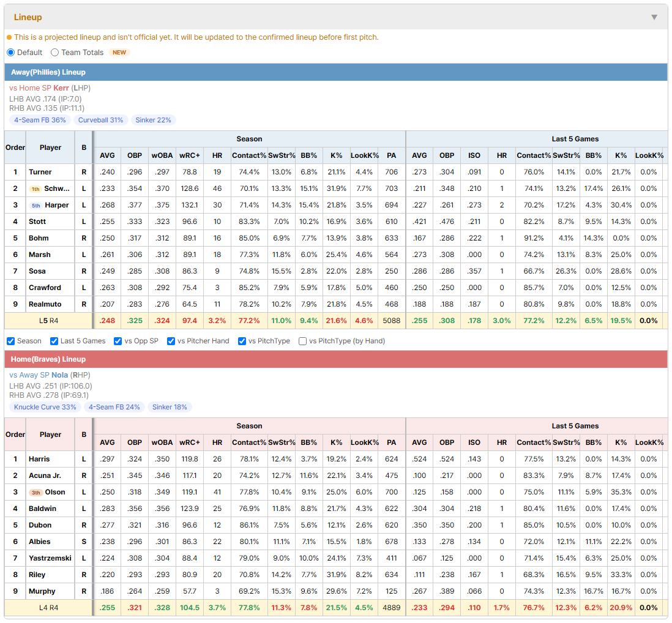
Task: Click player name Stott
Action: [37, 222]
